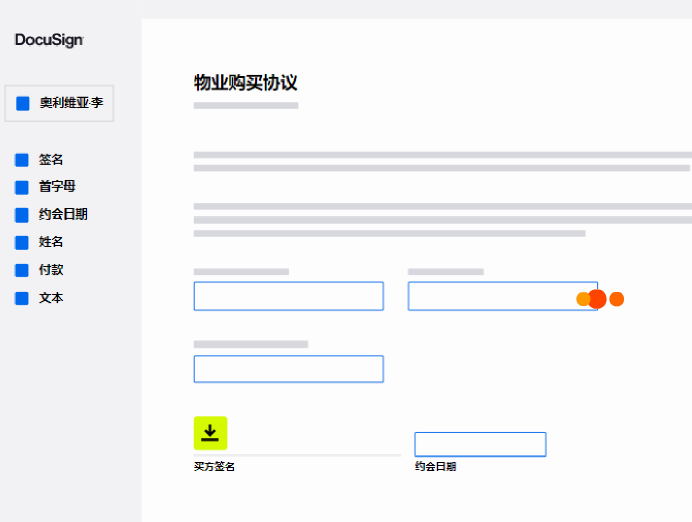
Task: Click the 物业购买协议 document title
Action: pyautogui.click(x=245, y=83)
